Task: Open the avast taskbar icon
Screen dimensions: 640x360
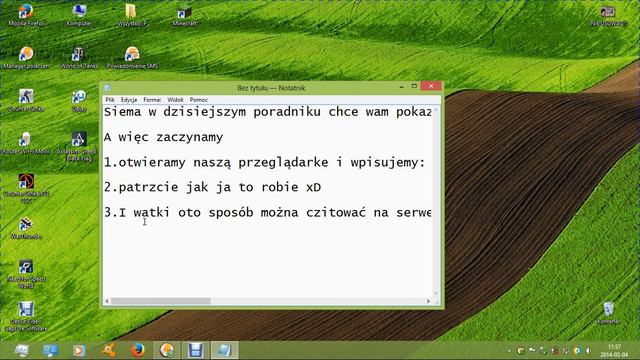Action: (109, 350)
